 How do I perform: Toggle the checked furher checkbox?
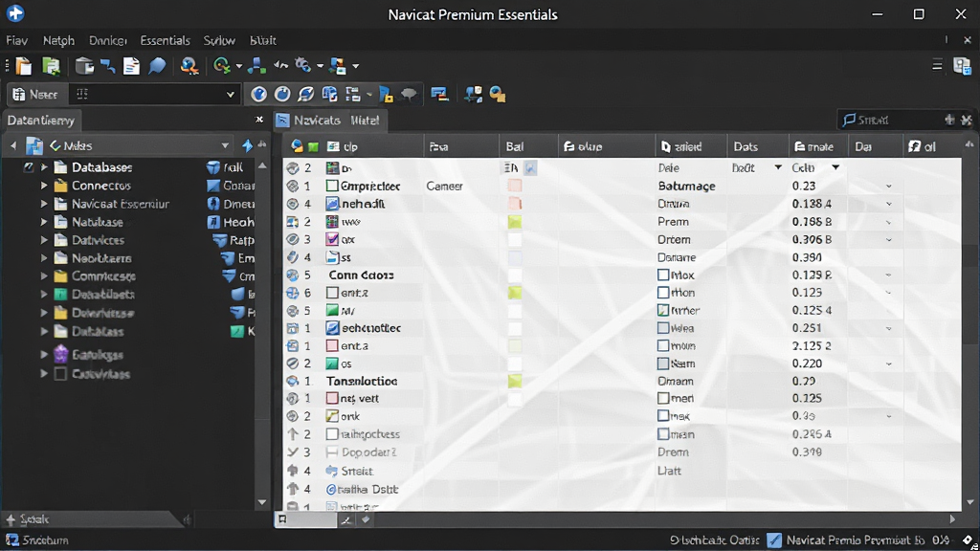pos(663,310)
